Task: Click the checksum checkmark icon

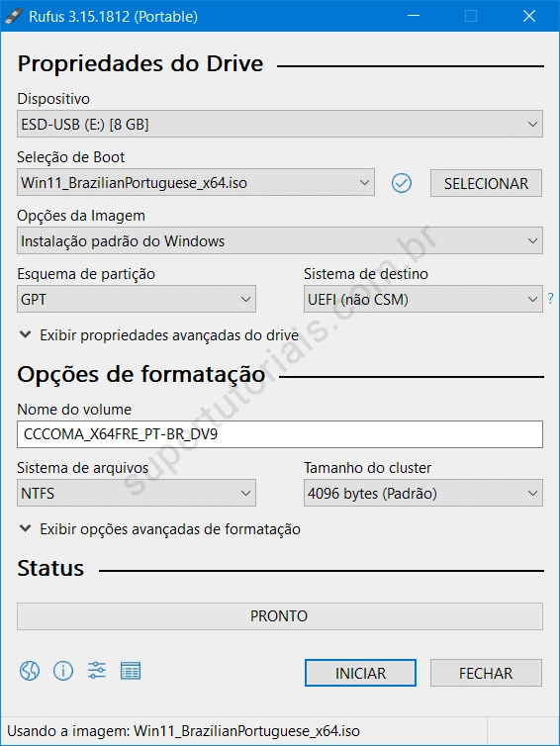Action: (x=402, y=183)
